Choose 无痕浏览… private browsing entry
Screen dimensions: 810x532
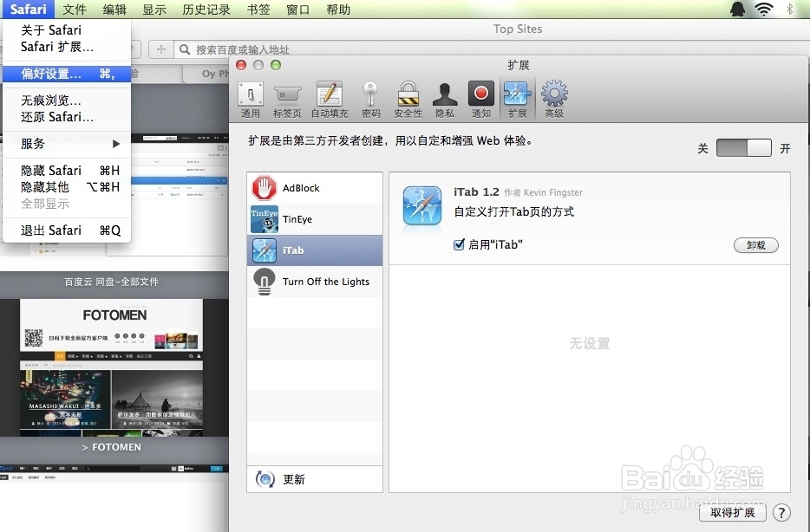pyautogui.click(x=67, y=101)
